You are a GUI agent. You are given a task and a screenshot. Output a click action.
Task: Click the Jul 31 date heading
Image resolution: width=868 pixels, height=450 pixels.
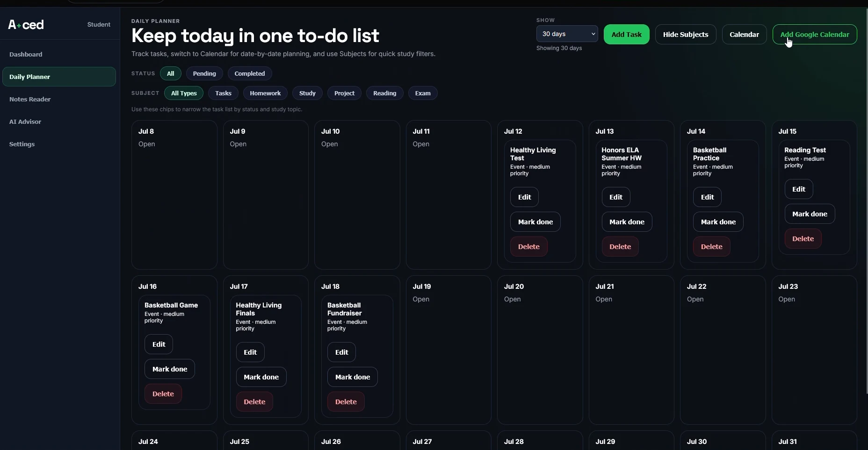click(x=788, y=442)
